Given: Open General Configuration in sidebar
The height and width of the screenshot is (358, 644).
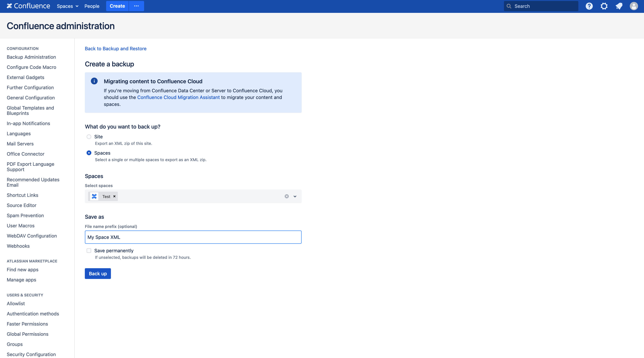Looking at the screenshot, I should (x=31, y=97).
